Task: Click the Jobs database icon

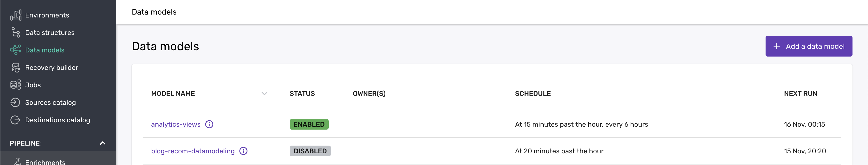Action: tap(15, 85)
